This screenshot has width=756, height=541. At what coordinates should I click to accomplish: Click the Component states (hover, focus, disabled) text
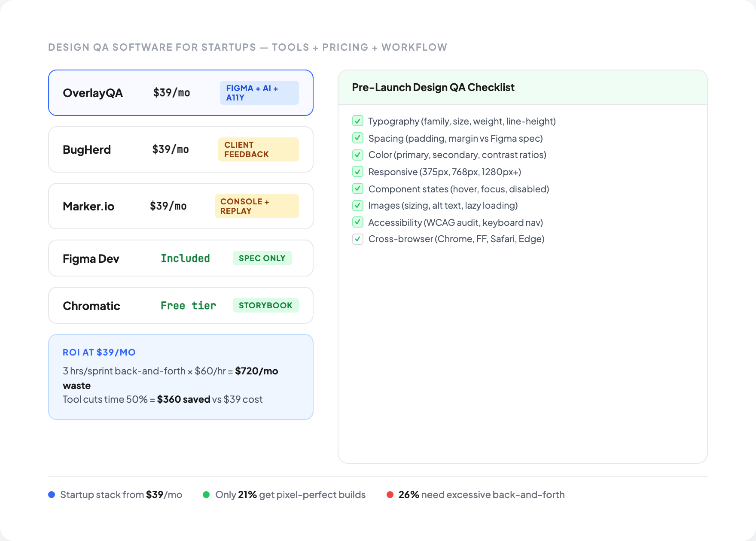tap(459, 189)
